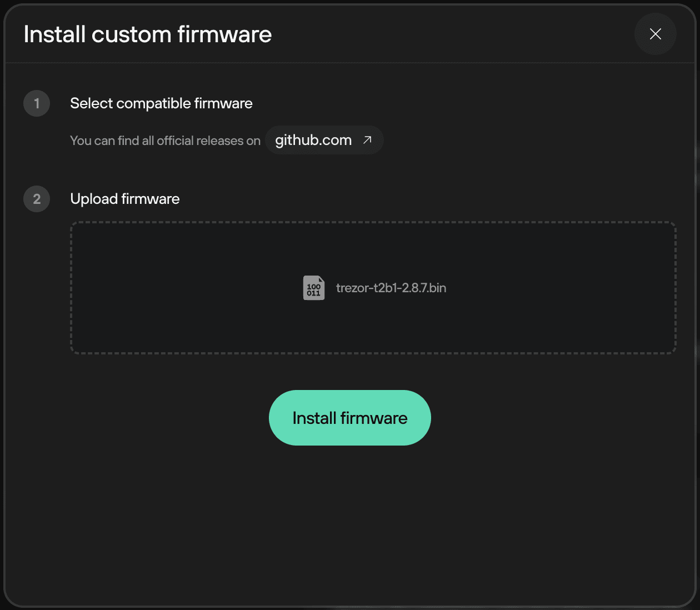This screenshot has width=700, height=610.
Task: Click the Install firmware button
Action: (x=350, y=418)
